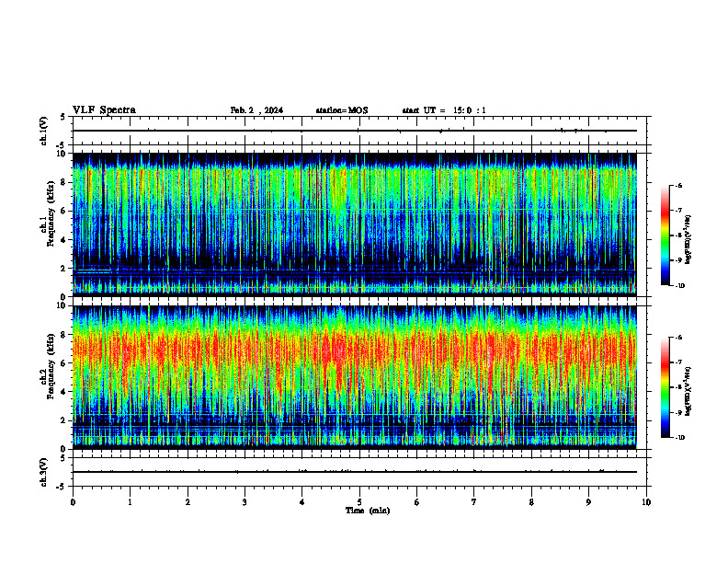Click the time axis tick label '7'

[x=474, y=502]
